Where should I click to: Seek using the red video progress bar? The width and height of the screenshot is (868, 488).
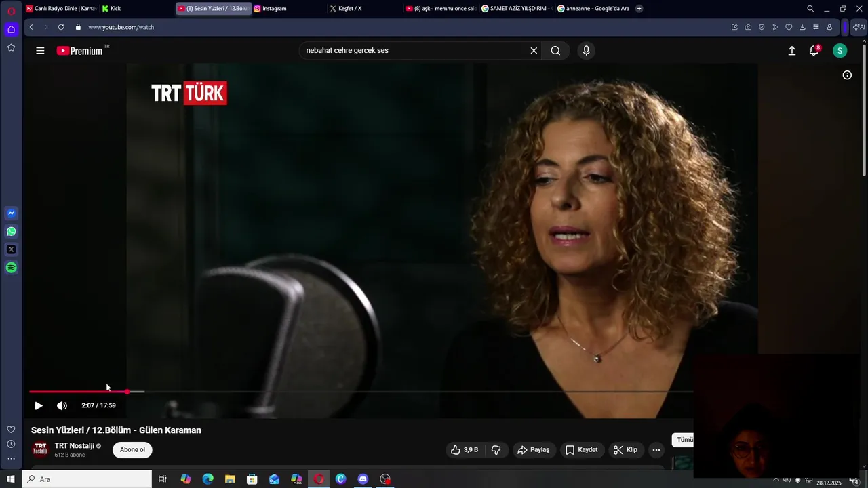pos(78,392)
